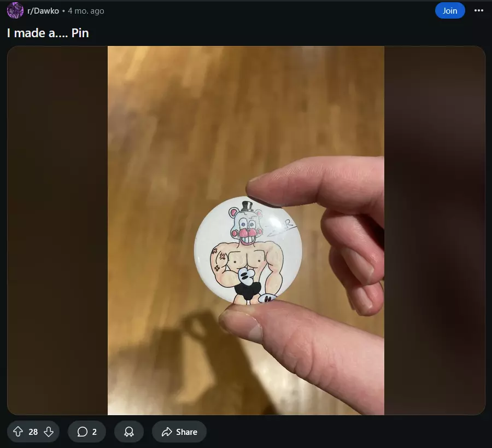Open the three-dot post options menu
492x448 pixels.
coord(478,11)
